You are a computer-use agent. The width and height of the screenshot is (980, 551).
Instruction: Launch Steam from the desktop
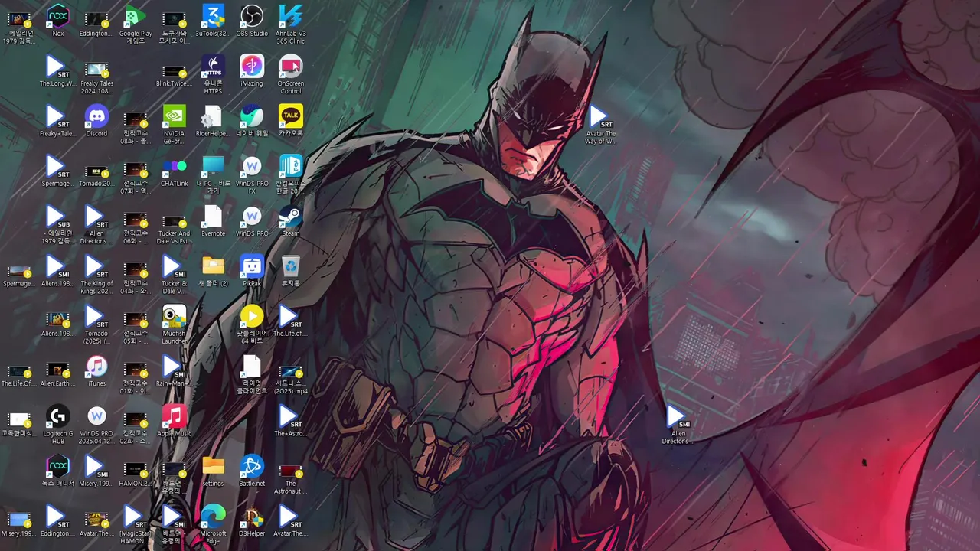291,221
